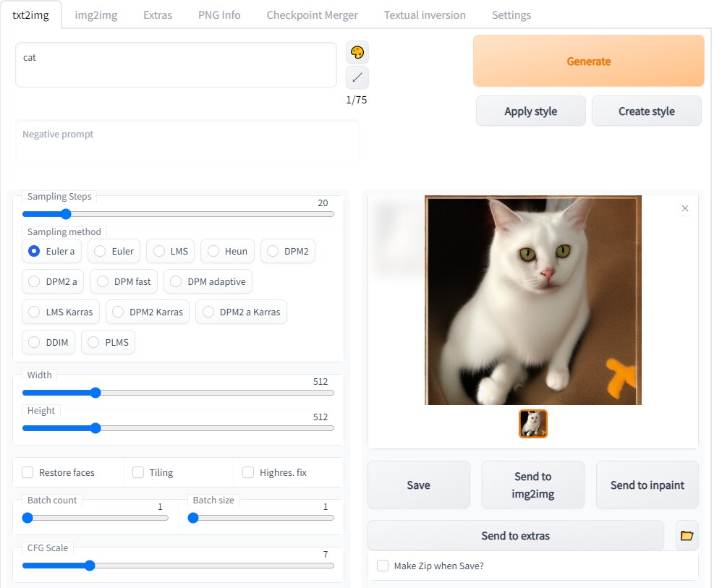The height and width of the screenshot is (588, 722).
Task: Click the Create style button
Action: tap(647, 111)
